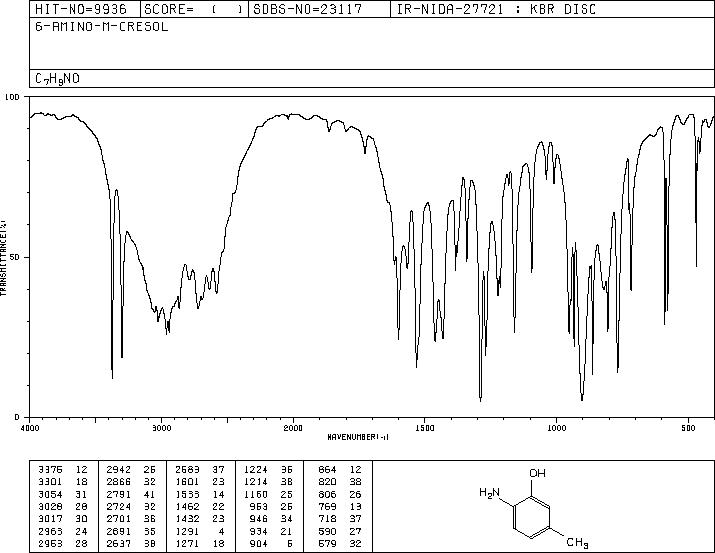Viewport: 715px width, 553px height.
Task: Click the 904 peak entry with intensity 6
Action: click(271, 543)
